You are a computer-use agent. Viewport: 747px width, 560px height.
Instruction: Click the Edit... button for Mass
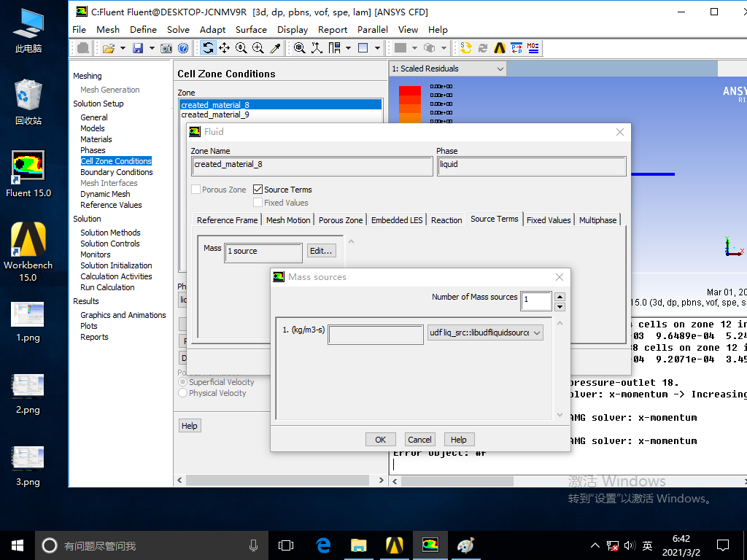pyautogui.click(x=321, y=251)
